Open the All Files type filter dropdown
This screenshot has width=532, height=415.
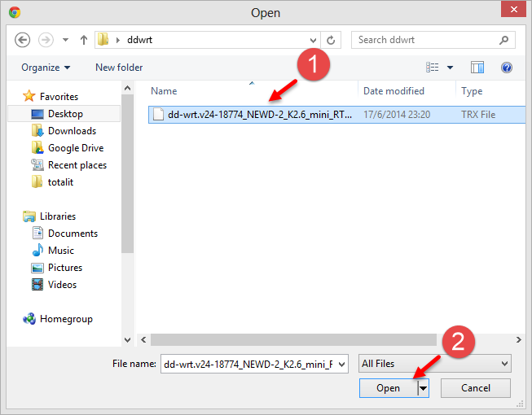434,364
